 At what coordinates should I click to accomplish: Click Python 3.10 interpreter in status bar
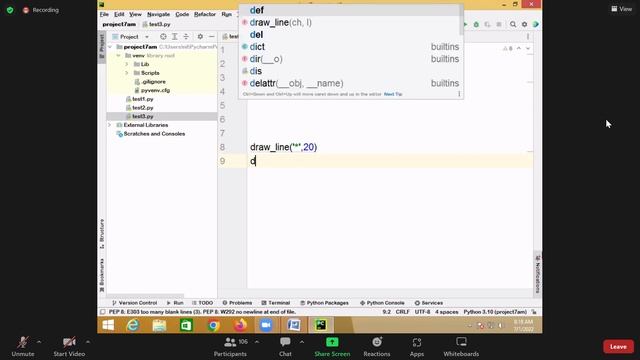point(495,312)
